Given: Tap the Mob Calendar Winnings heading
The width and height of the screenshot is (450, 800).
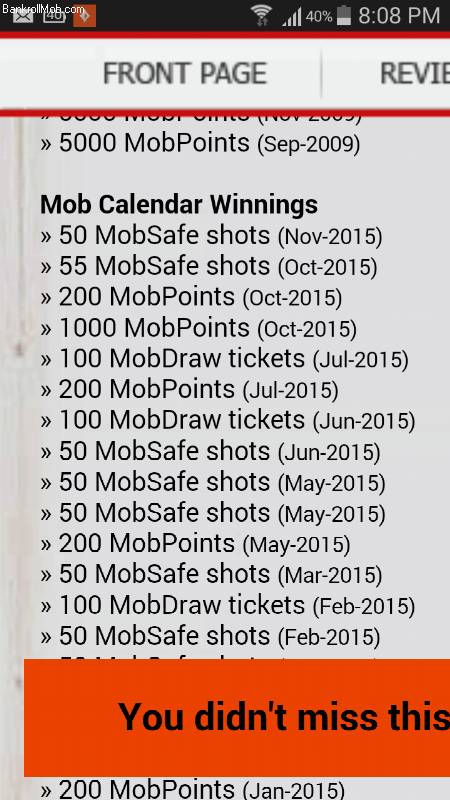Looking at the screenshot, I should point(179,205).
